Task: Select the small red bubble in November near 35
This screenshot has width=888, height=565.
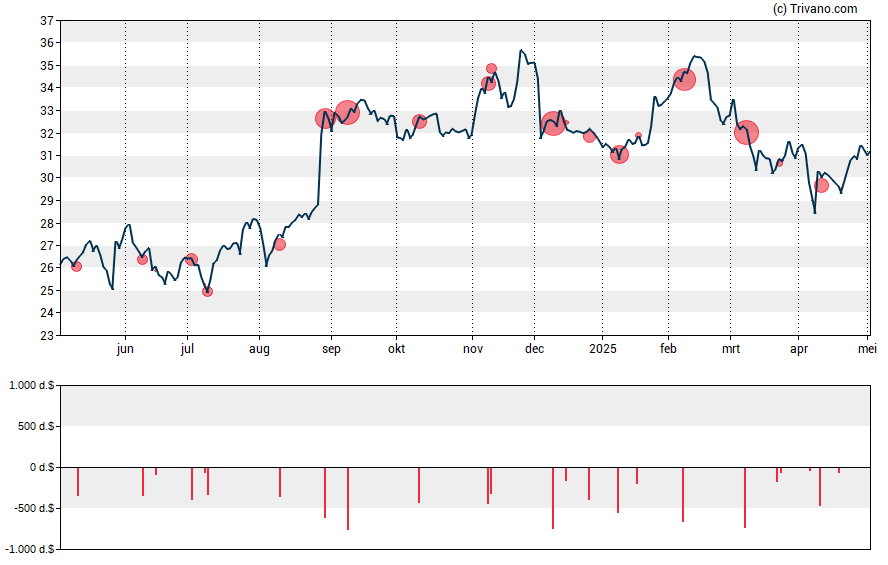Action: coord(491,69)
